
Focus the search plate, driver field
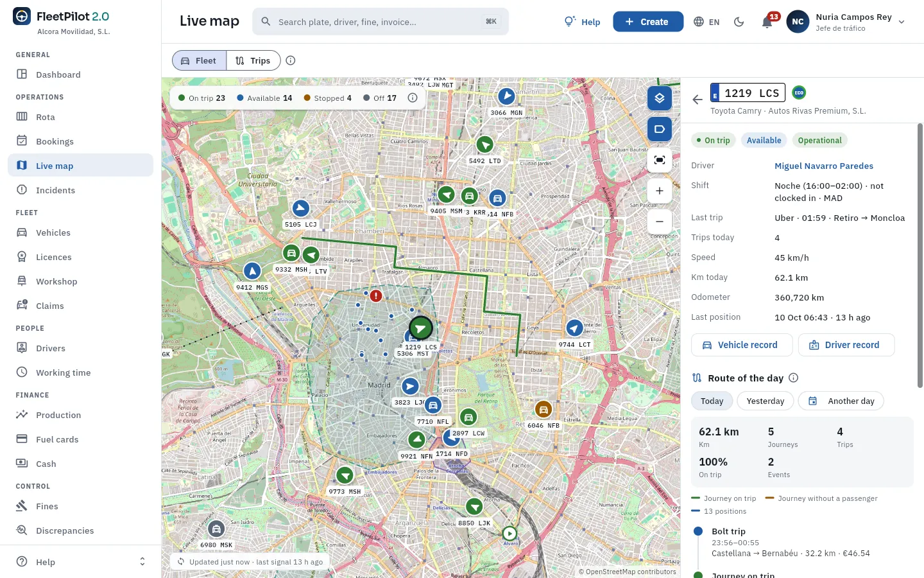point(381,22)
